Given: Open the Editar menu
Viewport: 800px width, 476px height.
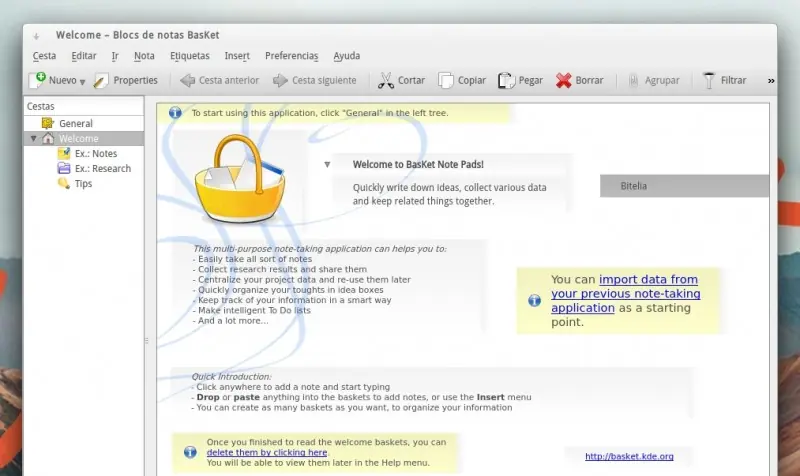Looking at the screenshot, I should pyautogui.click(x=84, y=56).
